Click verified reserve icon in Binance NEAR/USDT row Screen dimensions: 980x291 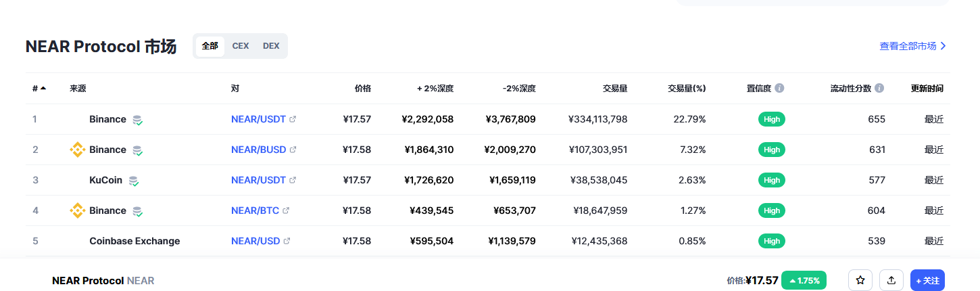coord(137,120)
